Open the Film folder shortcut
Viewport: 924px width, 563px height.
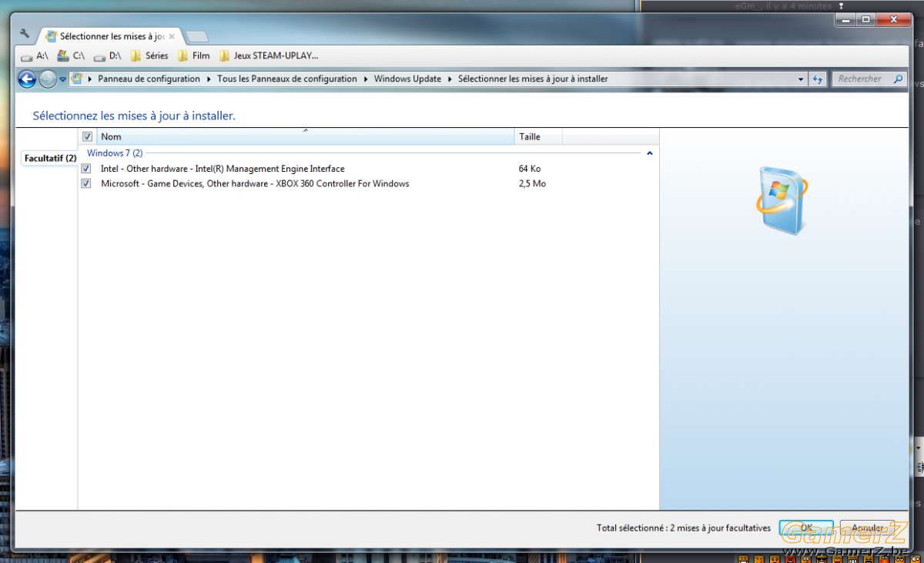(193, 55)
